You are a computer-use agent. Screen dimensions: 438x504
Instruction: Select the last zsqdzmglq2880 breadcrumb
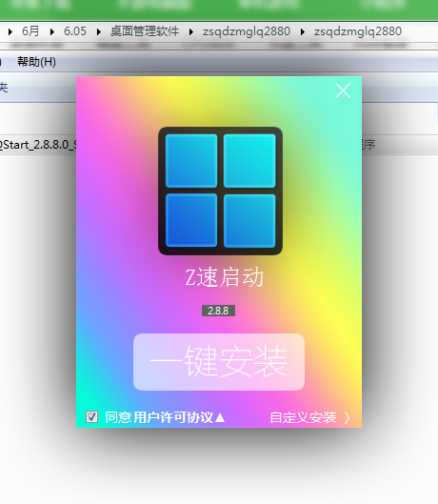[x=358, y=31]
